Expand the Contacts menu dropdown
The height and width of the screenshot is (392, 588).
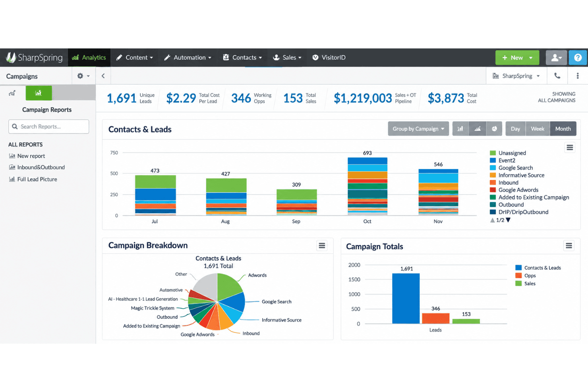pyautogui.click(x=242, y=58)
